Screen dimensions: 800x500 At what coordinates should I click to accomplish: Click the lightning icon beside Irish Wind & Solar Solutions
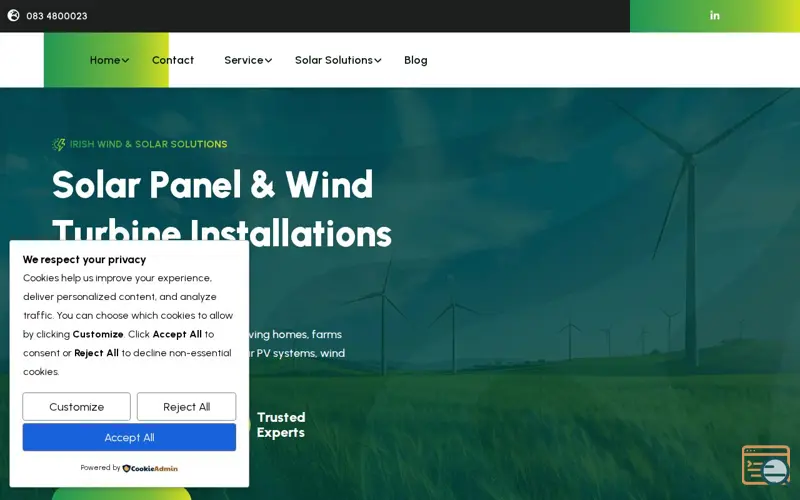(59, 144)
